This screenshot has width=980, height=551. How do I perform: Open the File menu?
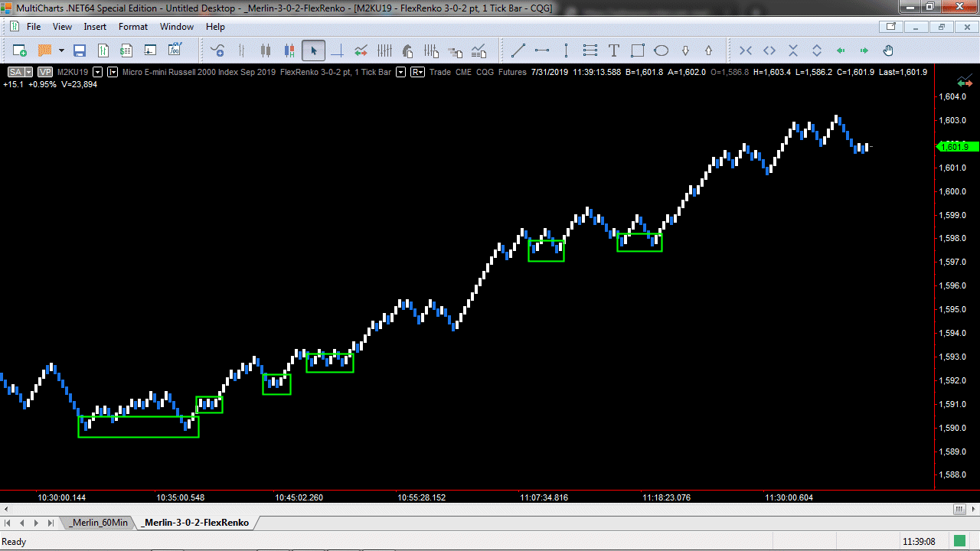[34, 26]
